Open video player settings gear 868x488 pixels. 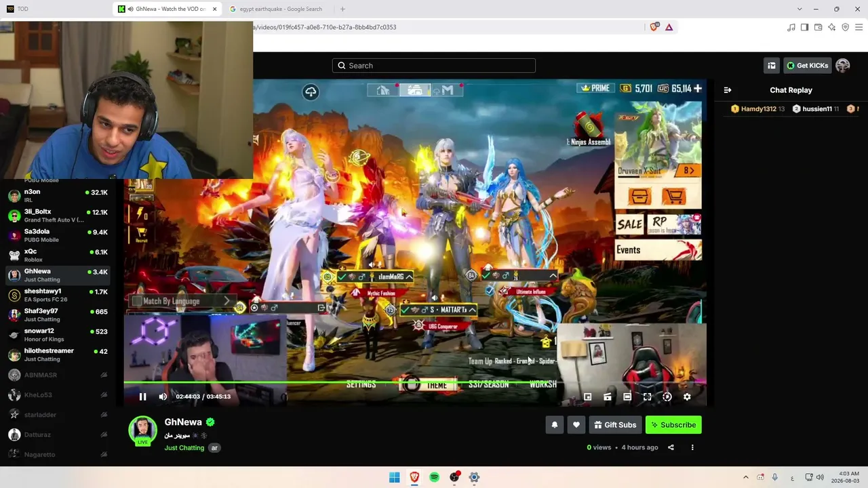(687, 396)
